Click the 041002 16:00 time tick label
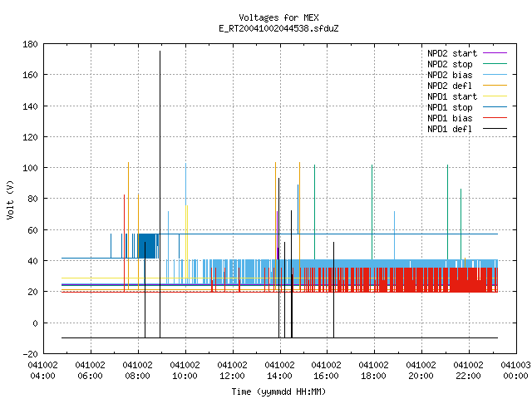 [327, 371]
